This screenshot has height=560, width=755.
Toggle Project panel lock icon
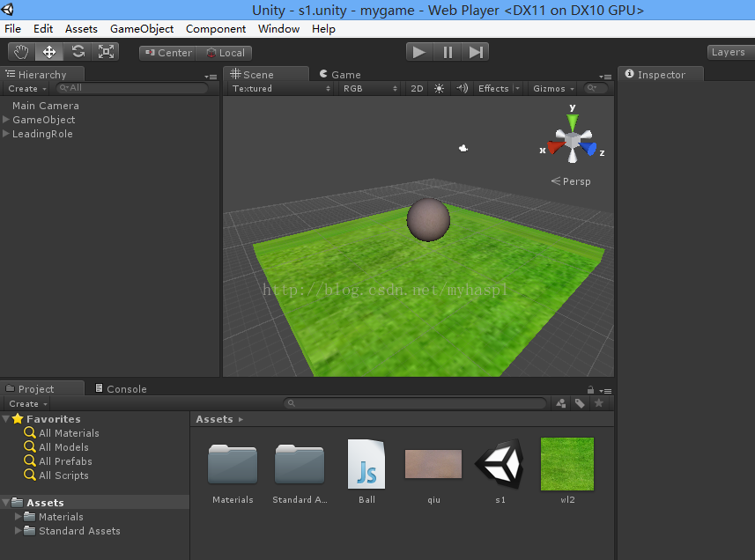click(x=590, y=390)
